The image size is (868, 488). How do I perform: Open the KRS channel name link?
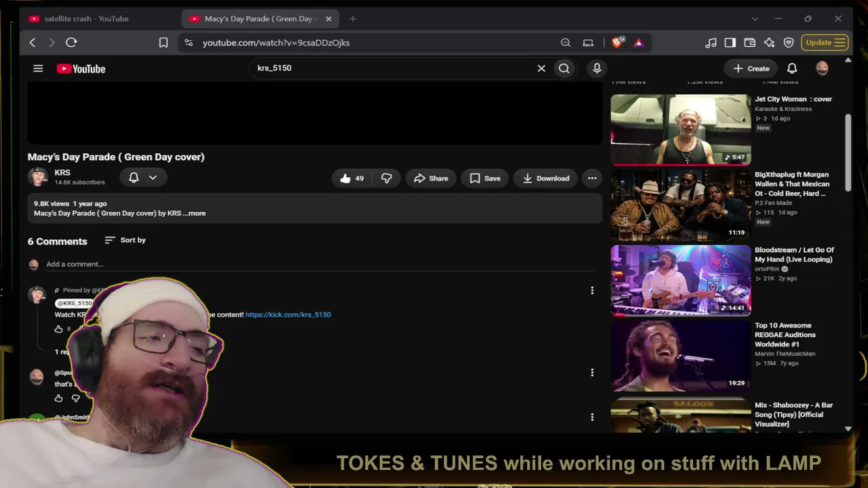(x=62, y=173)
